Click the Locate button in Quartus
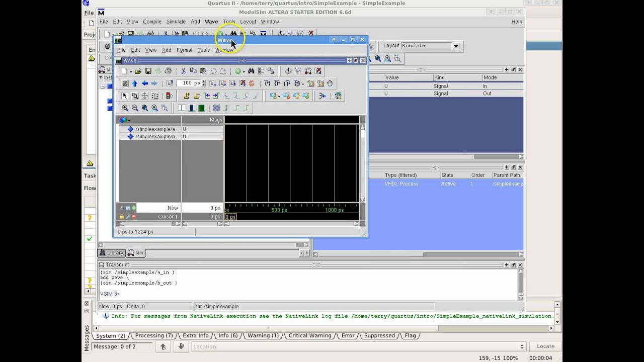The height and width of the screenshot is (362, 644). pos(545,346)
